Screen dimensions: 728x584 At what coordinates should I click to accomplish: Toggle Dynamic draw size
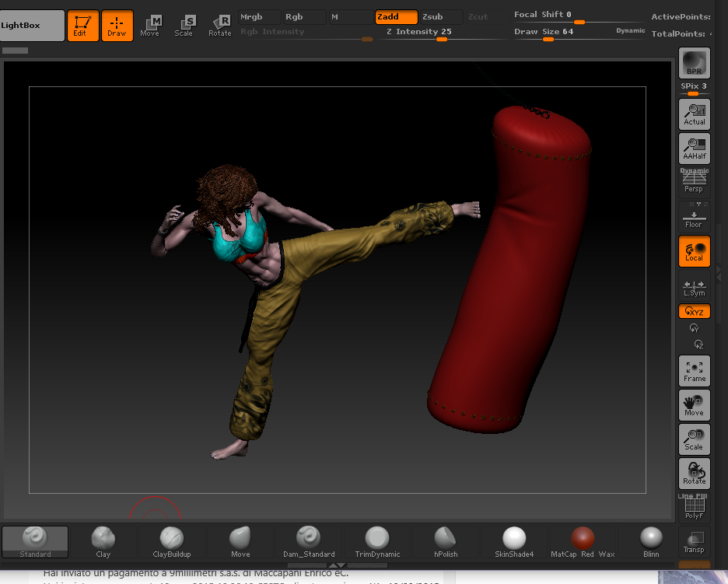[630, 30]
